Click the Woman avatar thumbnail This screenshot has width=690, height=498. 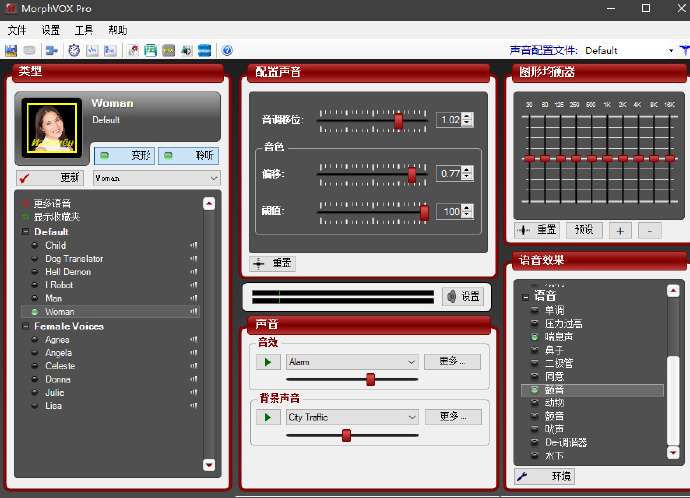pos(52,128)
